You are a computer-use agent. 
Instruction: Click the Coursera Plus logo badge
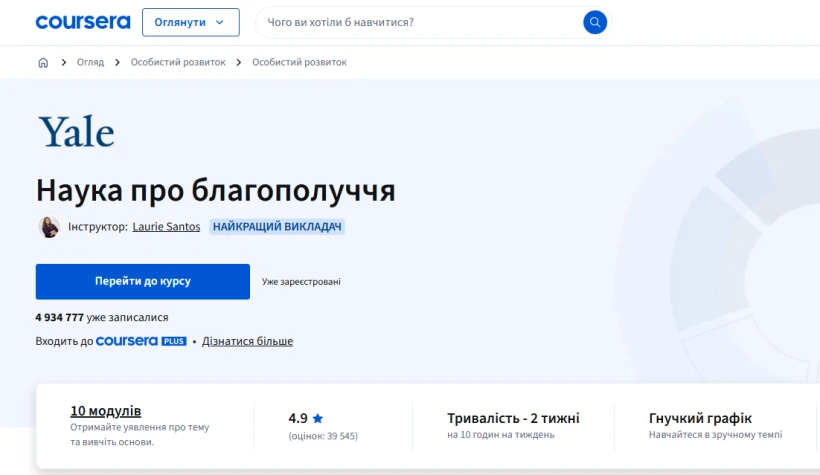(x=141, y=341)
